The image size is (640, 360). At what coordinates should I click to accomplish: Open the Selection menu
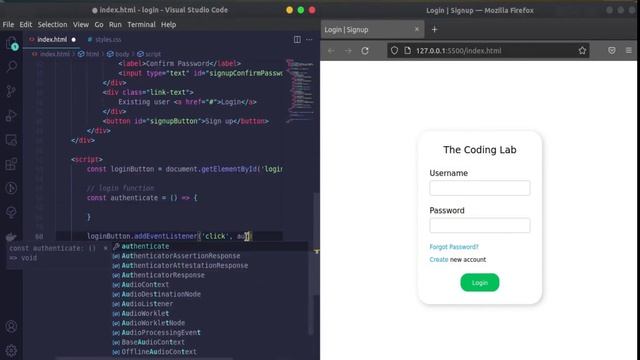click(52, 24)
